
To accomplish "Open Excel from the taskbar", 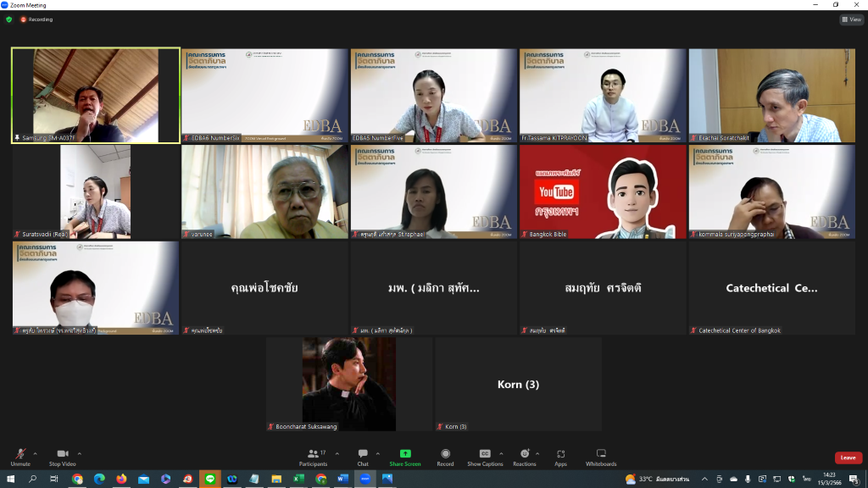I will click(298, 479).
